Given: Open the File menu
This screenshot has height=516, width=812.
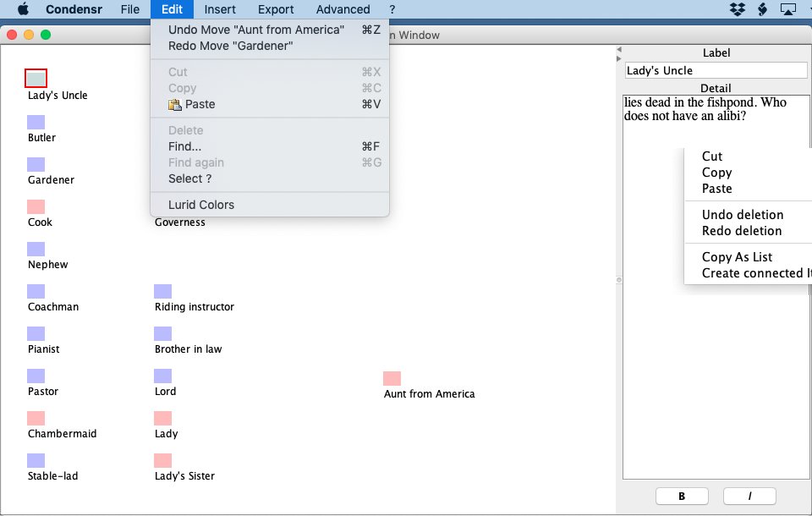Looking at the screenshot, I should click(x=130, y=9).
